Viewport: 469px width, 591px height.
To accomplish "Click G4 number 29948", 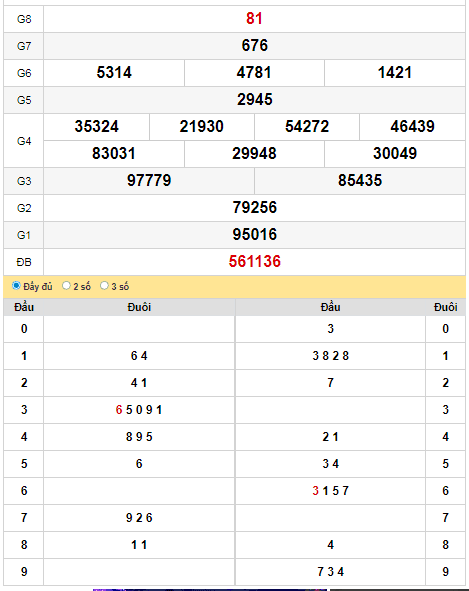I will (x=254, y=154).
